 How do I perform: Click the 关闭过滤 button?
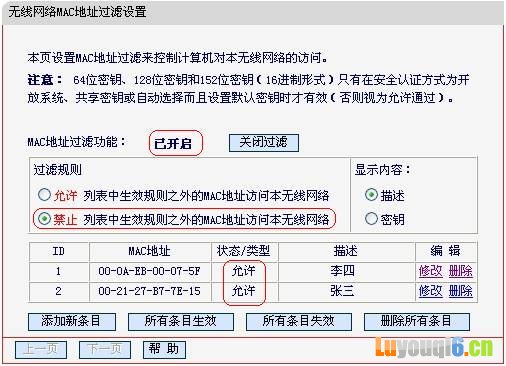coord(264,143)
